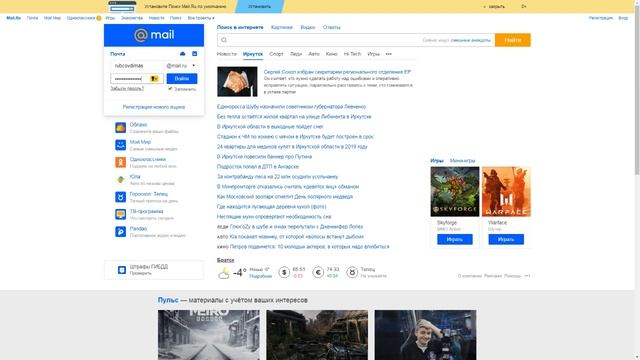Open the Игры news tab
The height and width of the screenshot is (360, 640).
pos(373,54)
